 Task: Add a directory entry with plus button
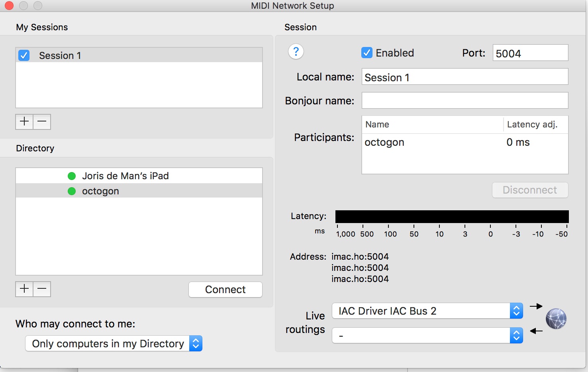point(24,289)
